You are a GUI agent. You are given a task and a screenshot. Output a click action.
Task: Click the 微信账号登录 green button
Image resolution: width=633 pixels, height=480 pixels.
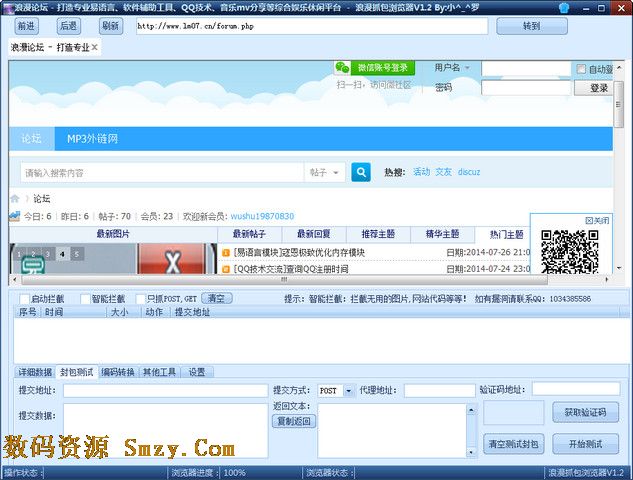(x=382, y=68)
